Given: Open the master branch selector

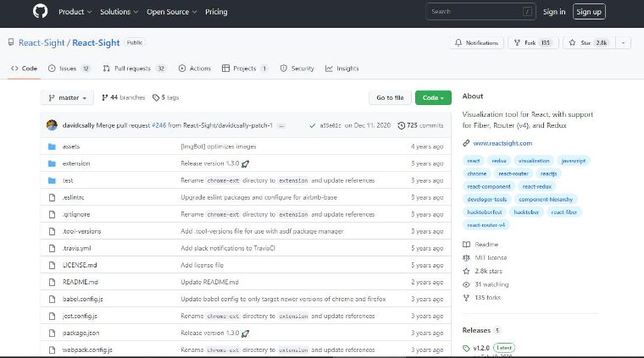Looking at the screenshot, I should pos(67,97).
